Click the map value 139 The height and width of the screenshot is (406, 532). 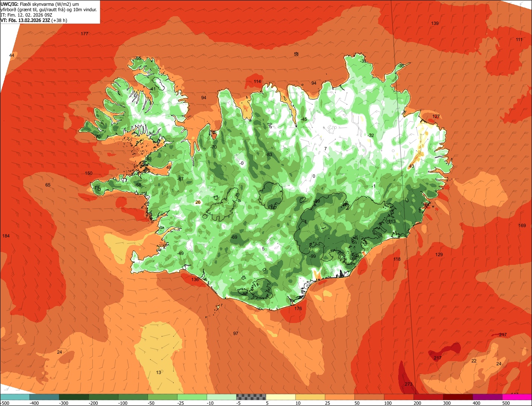[x=435, y=23]
